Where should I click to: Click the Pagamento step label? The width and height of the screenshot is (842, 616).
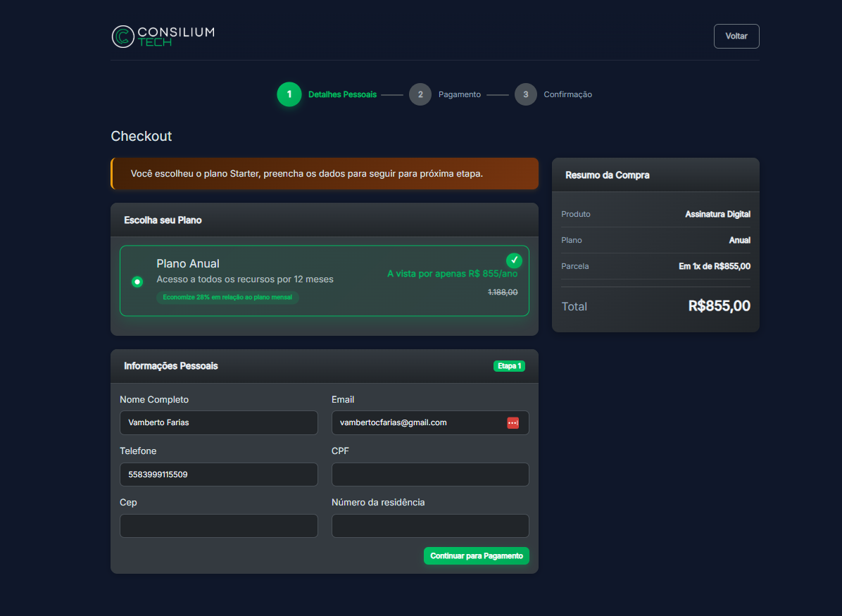(x=459, y=94)
